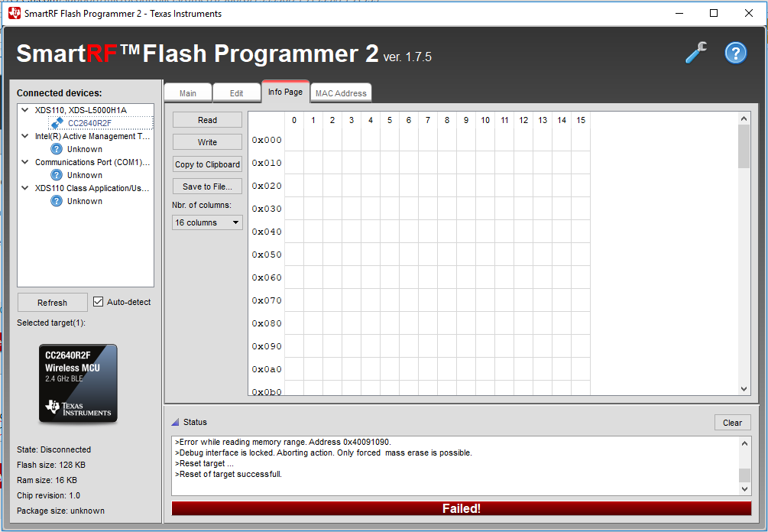
Task: Click the CC2640R2F Wireless MCU chip image
Action: pos(78,384)
